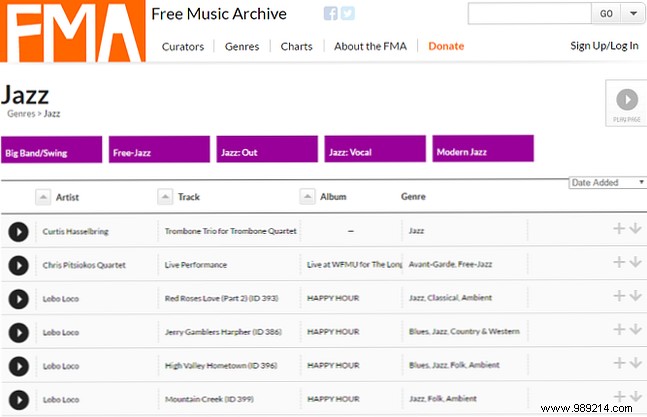This screenshot has width=647, height=417.
Task: Click Jazz, Classical, Ambient genre text
Action: pyautogui.click(x=450, y=298)
